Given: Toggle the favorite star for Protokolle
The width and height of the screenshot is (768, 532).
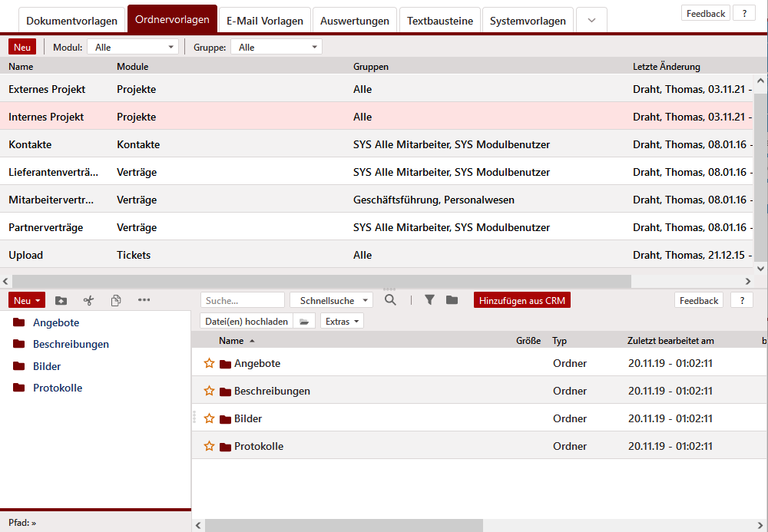Looking at the screenshot, I should [x=209, y=446].
